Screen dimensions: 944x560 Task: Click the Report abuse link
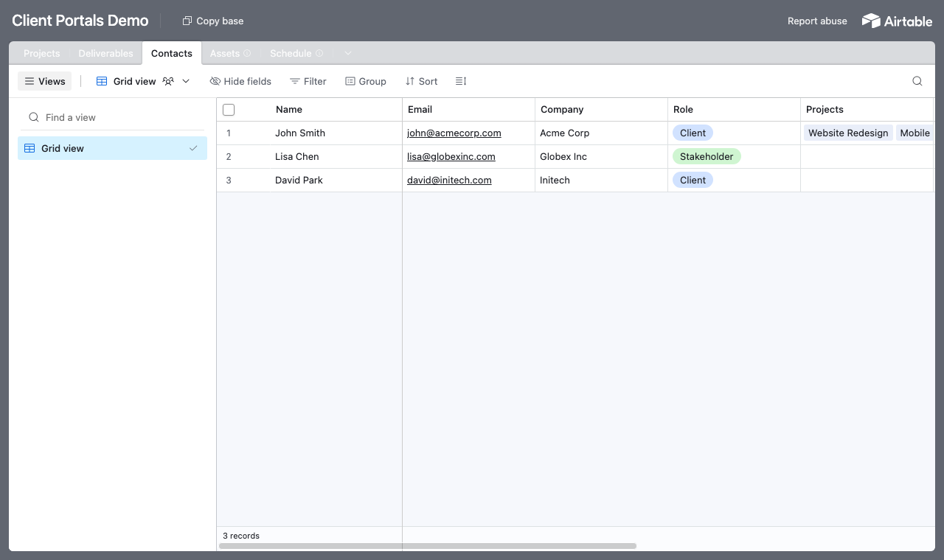(x=817, y=21)
